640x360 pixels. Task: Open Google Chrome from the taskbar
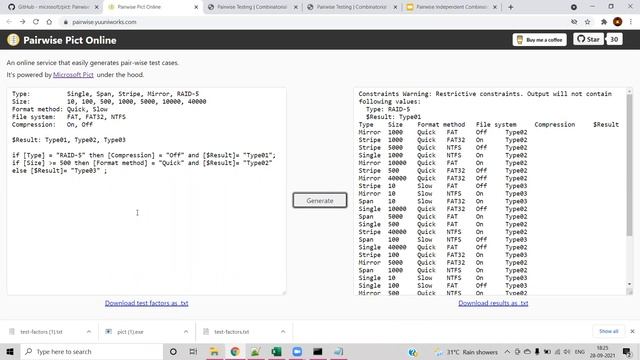point(235,351)
